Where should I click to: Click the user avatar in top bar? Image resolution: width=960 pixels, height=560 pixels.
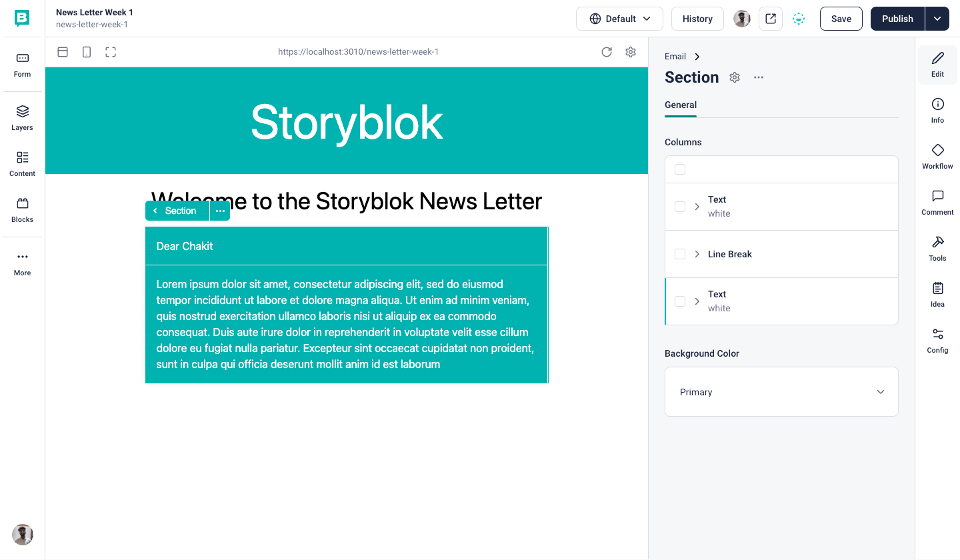[742, 19]
